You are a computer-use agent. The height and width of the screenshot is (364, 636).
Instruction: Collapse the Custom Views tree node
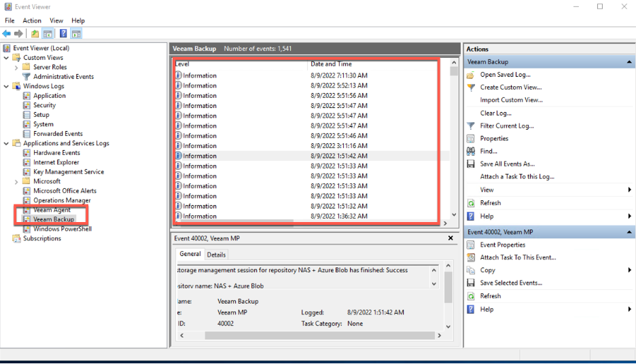pos(7,58)
